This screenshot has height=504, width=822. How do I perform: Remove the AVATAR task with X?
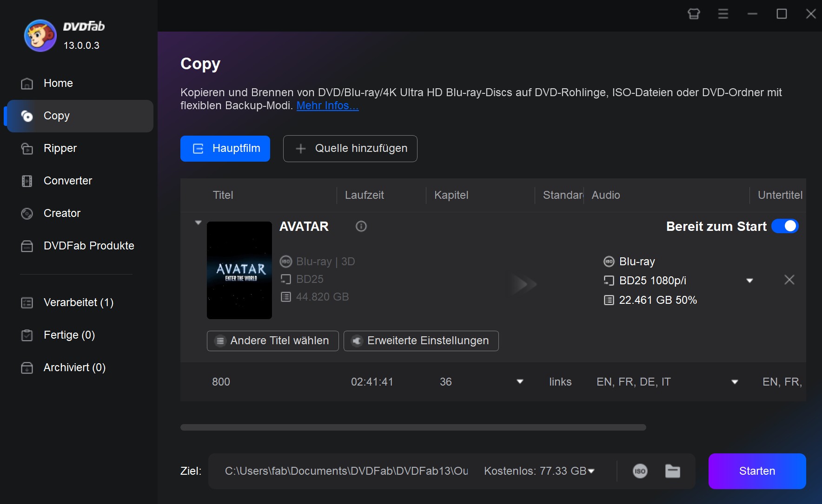pos(789,280)
